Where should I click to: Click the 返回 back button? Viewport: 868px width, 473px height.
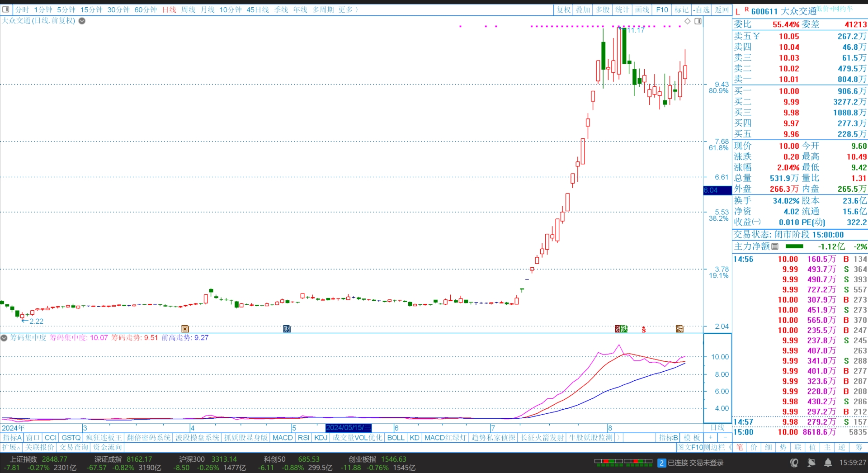click(x=722, y=9)
